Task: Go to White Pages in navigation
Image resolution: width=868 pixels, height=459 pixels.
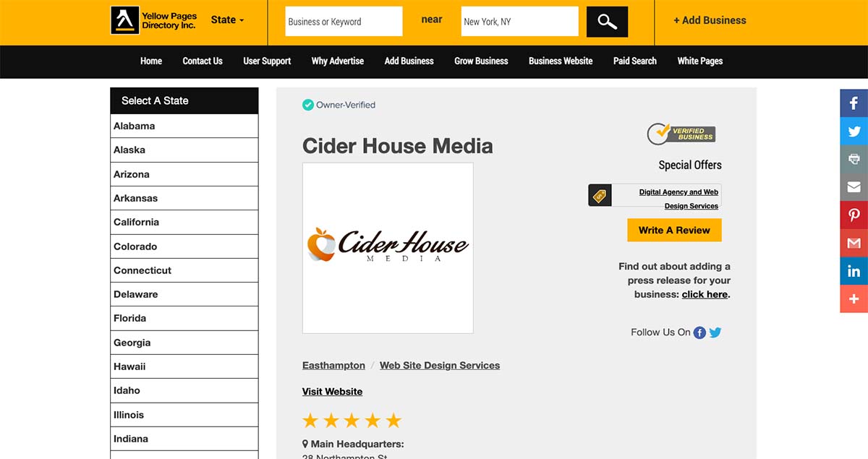Action: click(x=699, y=61)
